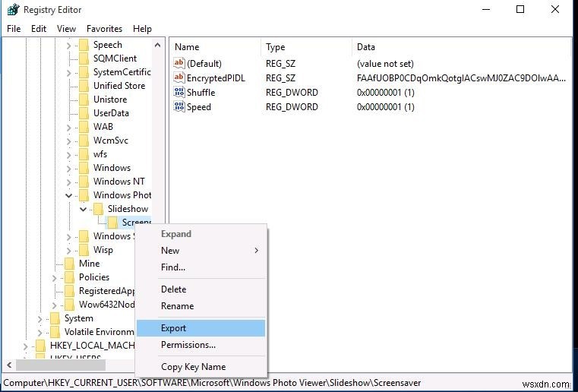Minimize the Registry Editor window
Viewport: 578px width, 392px height.
pos(486,10)
